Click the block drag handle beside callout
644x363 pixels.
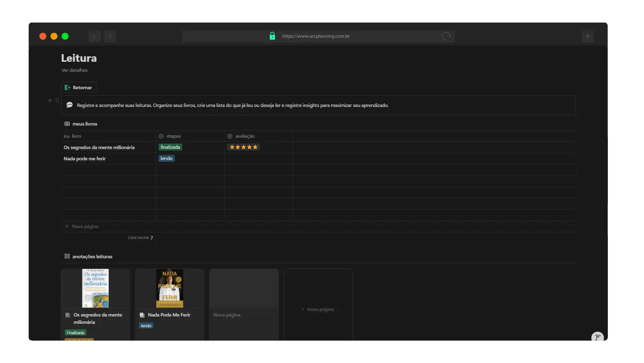pos(57,101)
